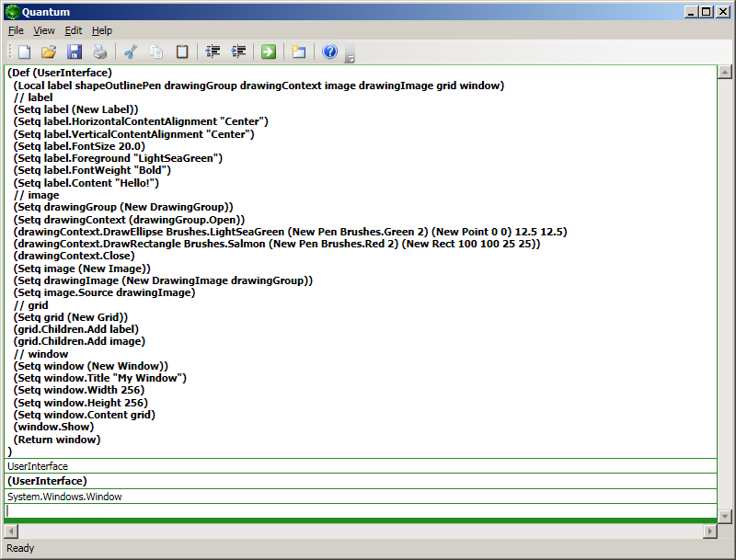Viewport: 736px width, 560px height.
Task: Click the "(window.Show)" line
Action: click(x=53, y=427)
